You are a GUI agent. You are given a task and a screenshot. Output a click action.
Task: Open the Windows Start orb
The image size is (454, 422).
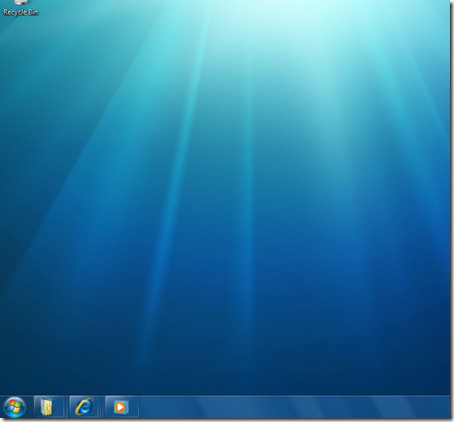14,407
